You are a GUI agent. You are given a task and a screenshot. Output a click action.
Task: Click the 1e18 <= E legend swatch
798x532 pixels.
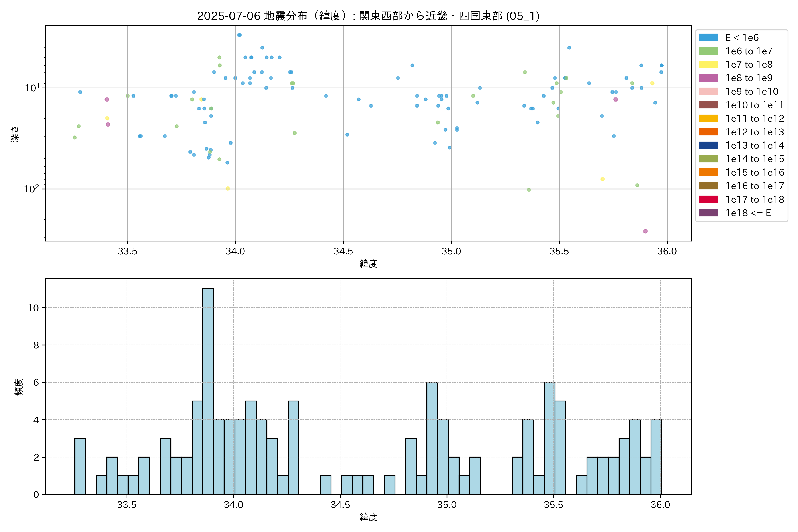tap(708, 213)
